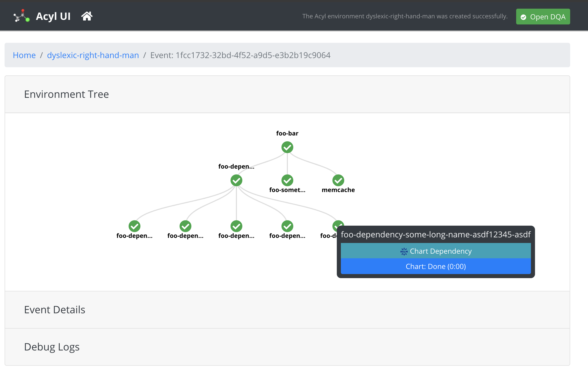Click the Helm icon in Chart Dependency tooltip
This screenshot has width=588, height=380.
(404, 251)
